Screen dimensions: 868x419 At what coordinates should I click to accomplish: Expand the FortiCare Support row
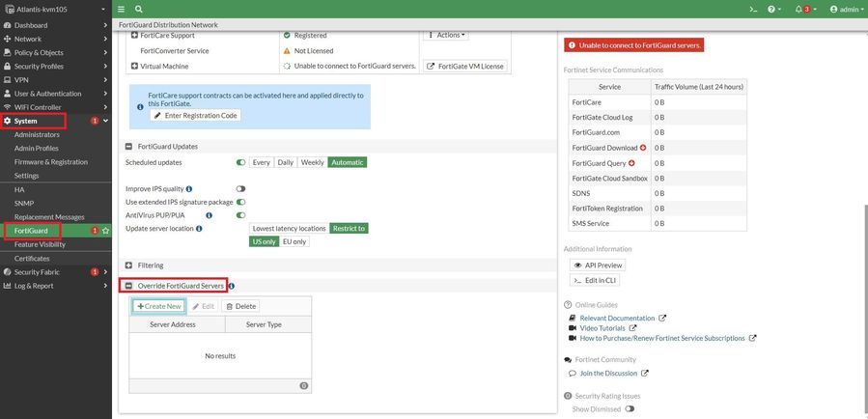click(x=134, y=35)
